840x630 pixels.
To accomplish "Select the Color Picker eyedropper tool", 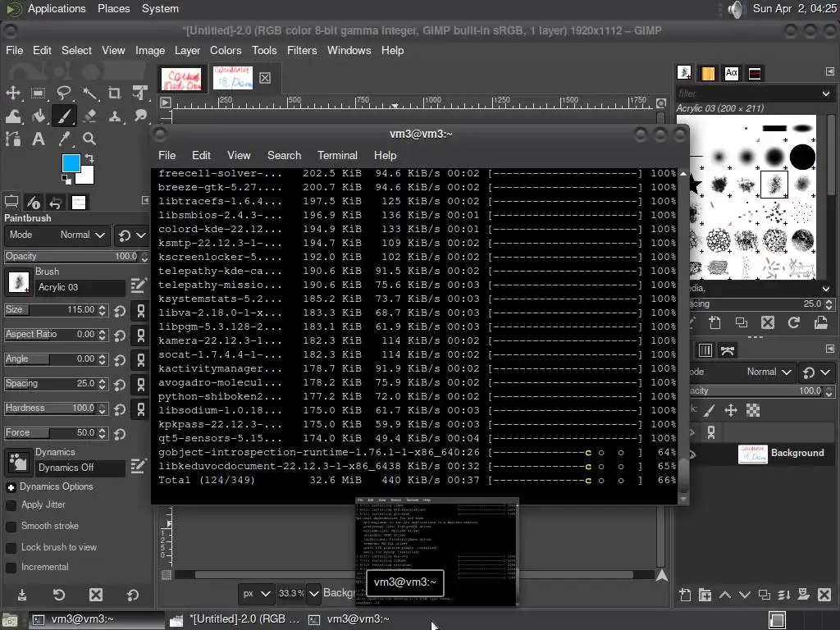I will (64, 139).
